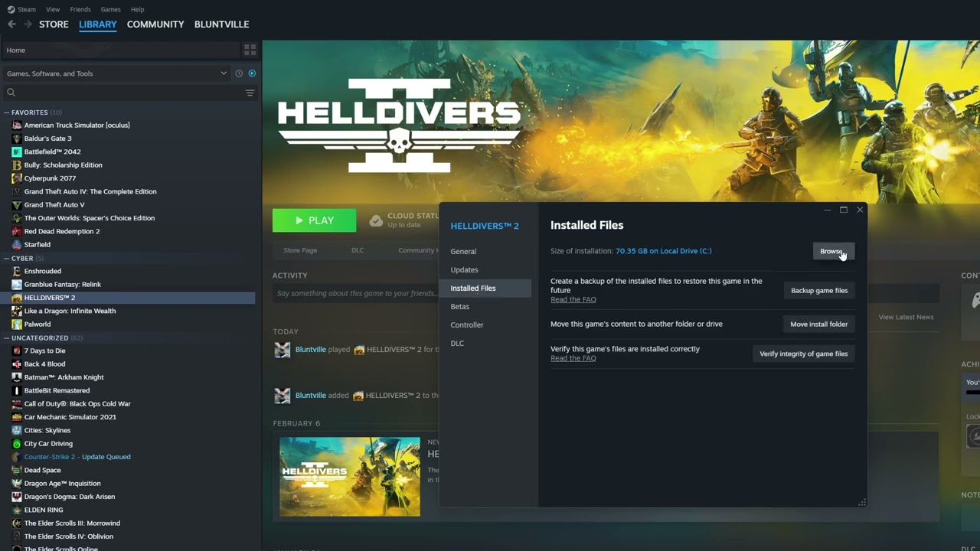Toggle ready-to-play filter icon
Image resolution: width=980 pixels, height=551 pixels.
click(252, 73)
